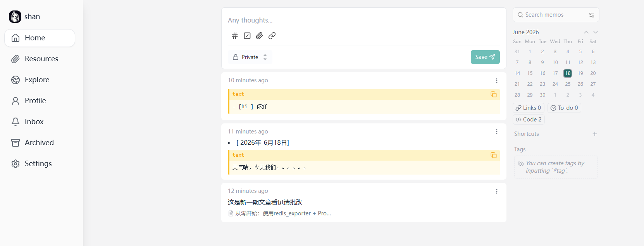Open search filter options icon
Viewport: 644px width, 246px height.
coord(592,15)
